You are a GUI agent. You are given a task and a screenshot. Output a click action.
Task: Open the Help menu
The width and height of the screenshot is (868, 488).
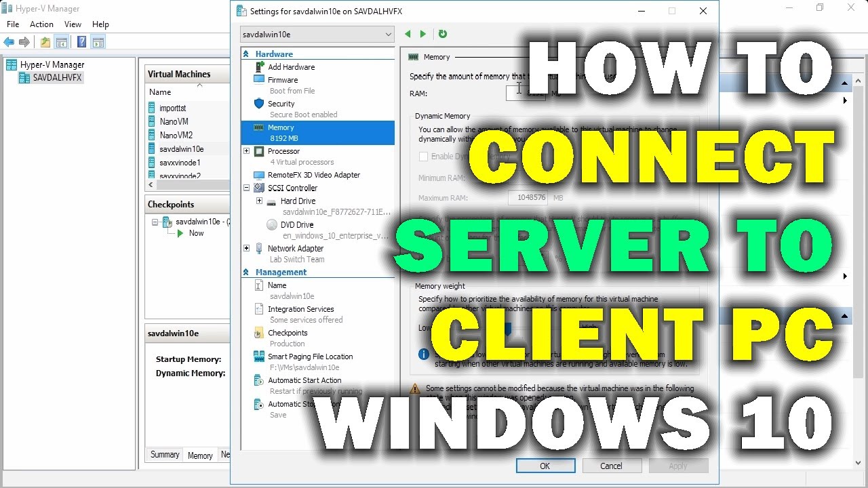(100, 24)
